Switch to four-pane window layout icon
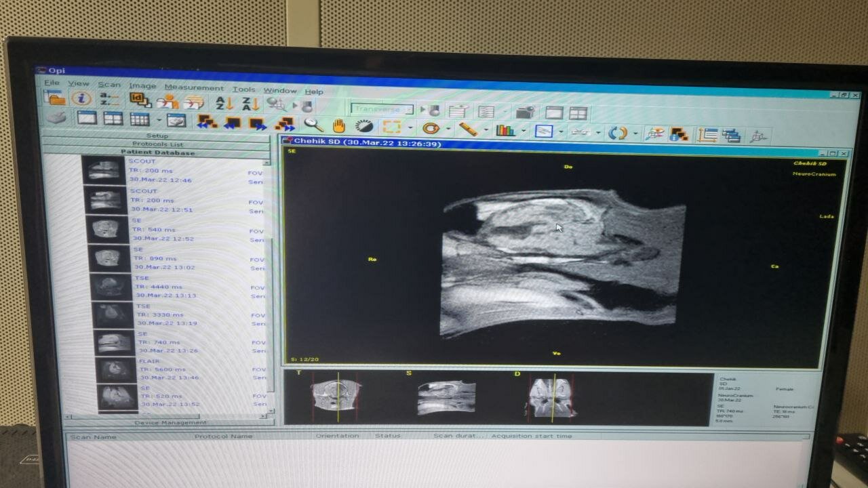Image resolution: width=868 pixels, height=488 pixels. pos(113,119)
